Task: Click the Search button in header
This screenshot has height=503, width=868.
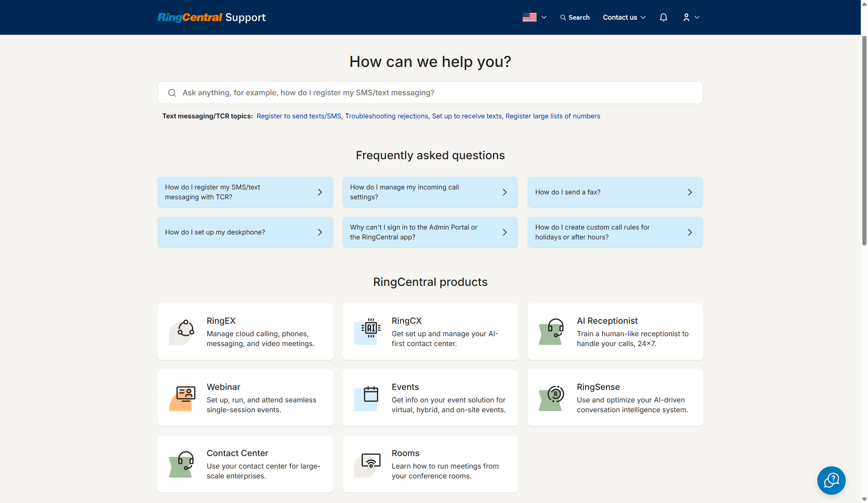Action: click(x=575, y=17)
